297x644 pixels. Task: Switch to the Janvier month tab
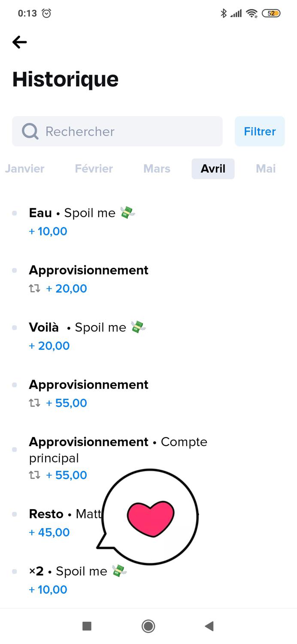[x=24, y=169]
